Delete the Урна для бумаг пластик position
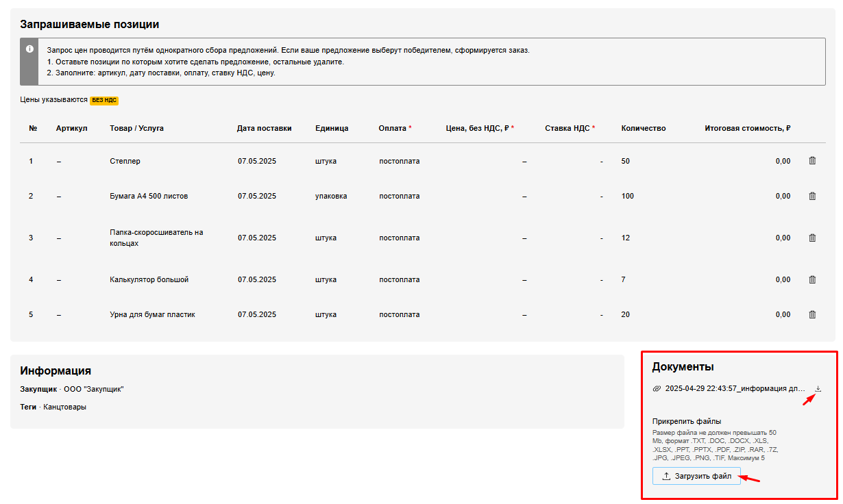The image size is (843, 504). pos(812,314)
